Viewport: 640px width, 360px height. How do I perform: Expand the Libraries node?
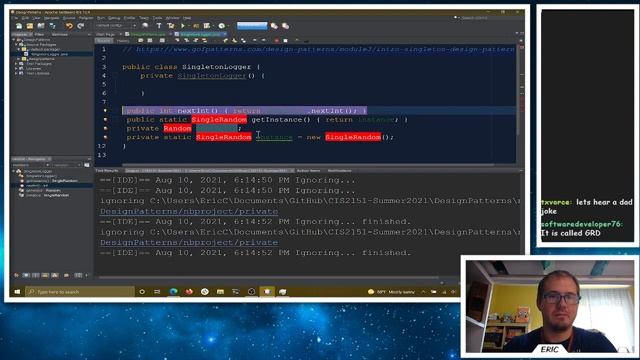coord(17,69)
